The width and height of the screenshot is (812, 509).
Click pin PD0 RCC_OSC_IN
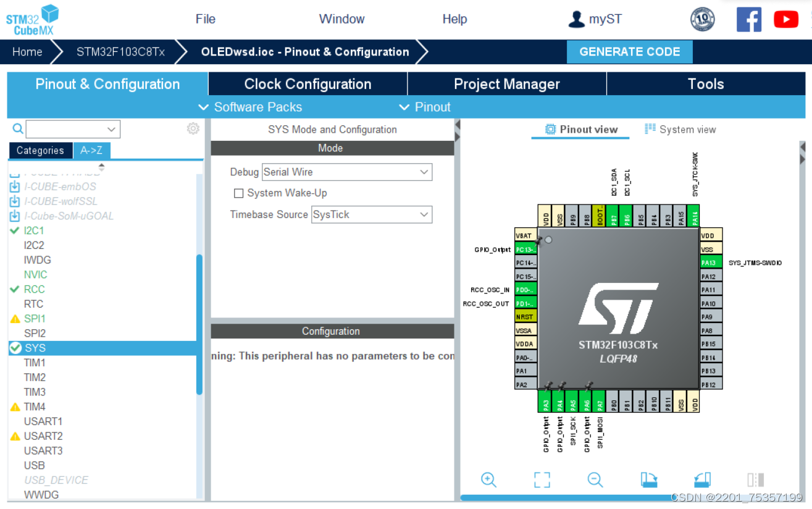526,290
